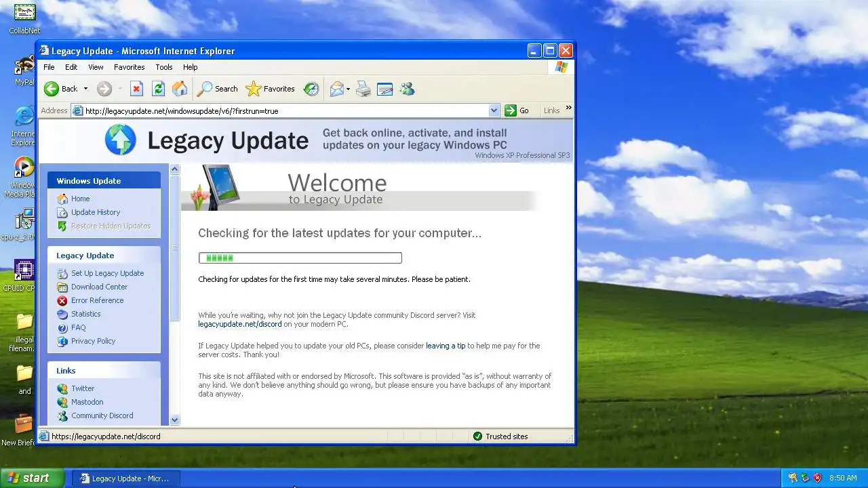Click the Forward navigation arrow icon
The height and width of the screenshot is (488, 868).
click(x=104, y=89)
